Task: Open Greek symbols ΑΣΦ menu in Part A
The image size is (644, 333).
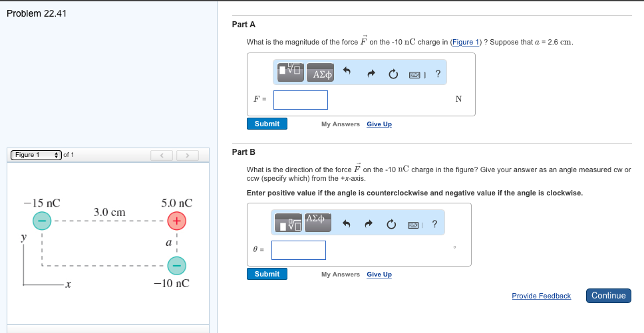Action: tap(320, 72)
